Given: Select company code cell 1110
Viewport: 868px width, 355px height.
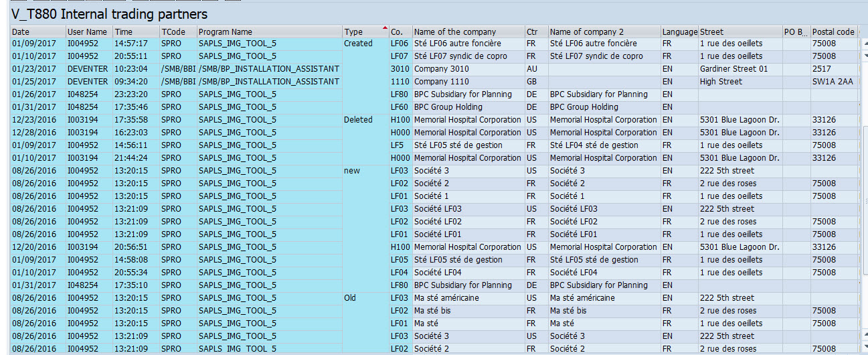Looking at the screenshot, I should click(400, 82).
